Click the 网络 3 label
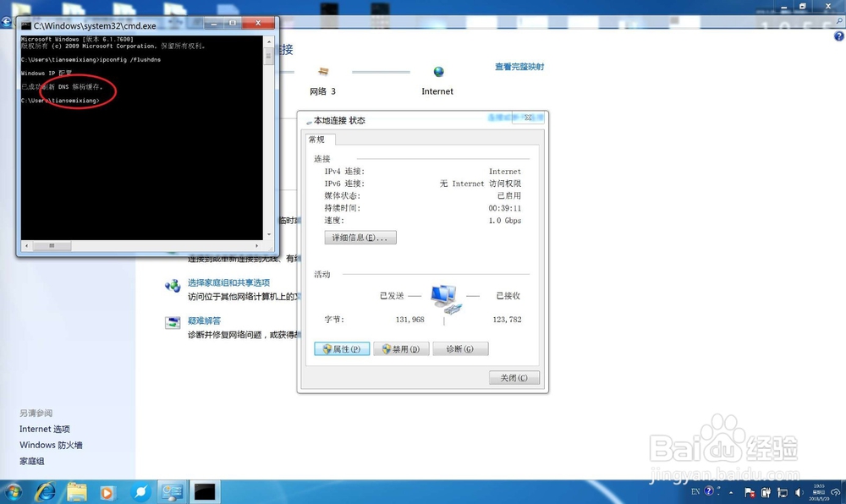 (x=322, y=91)
